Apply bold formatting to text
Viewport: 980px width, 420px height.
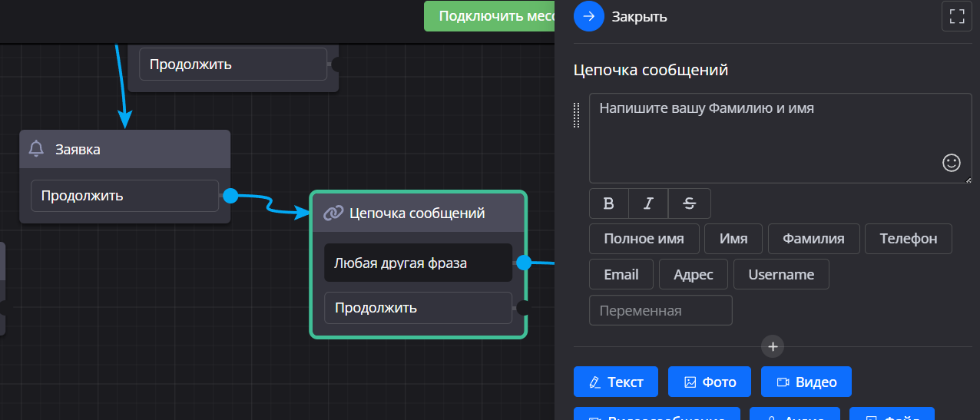609,203
